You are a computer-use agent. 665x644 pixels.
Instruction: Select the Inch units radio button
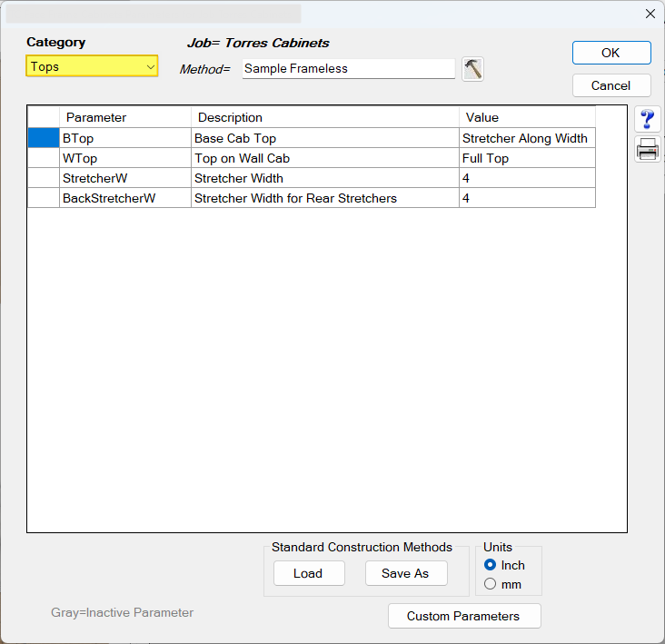(x=491, y=565)
